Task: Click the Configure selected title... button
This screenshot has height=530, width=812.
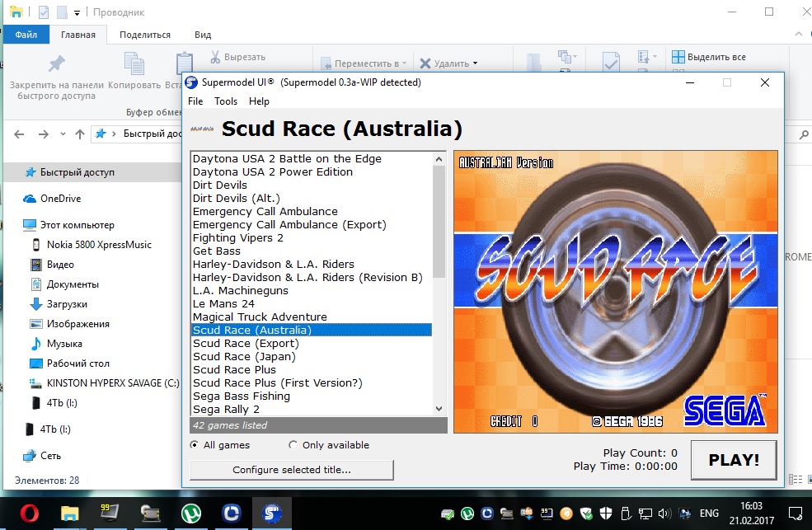Action: pyautogui.click(x=292, y=470)
